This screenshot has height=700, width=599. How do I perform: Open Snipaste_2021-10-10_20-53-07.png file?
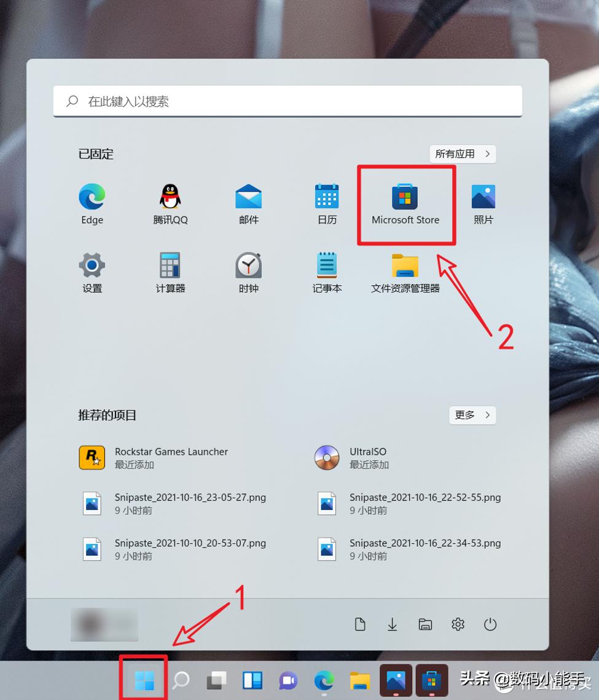coord(174,549)
